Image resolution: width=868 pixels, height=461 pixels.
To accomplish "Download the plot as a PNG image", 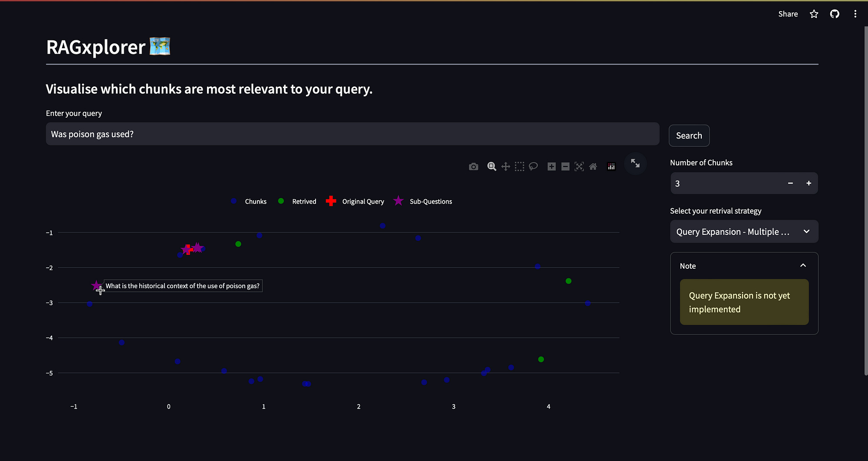I will 473,166.
